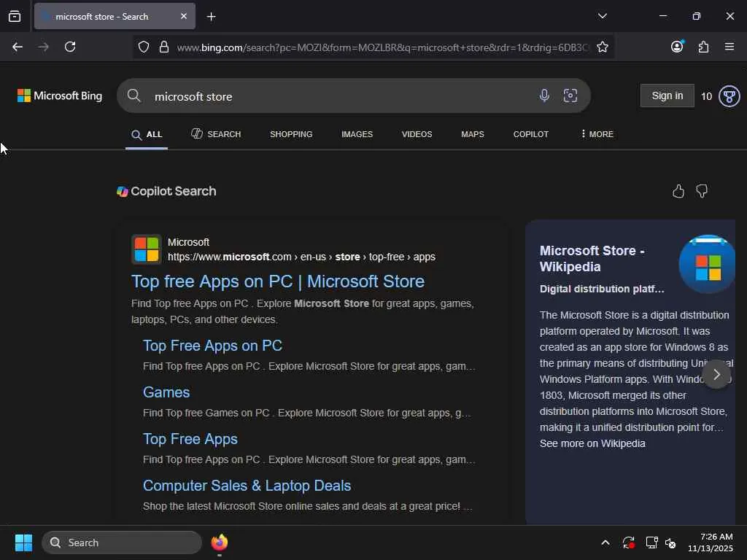Open the 'Top Free Apps on PC' sublink
747x560 pixels.
pyautogui.click(x=212, y=346)
